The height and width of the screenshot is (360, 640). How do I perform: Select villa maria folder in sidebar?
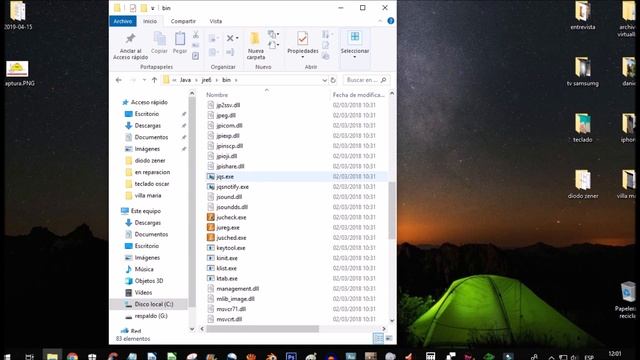click(143, 196)
